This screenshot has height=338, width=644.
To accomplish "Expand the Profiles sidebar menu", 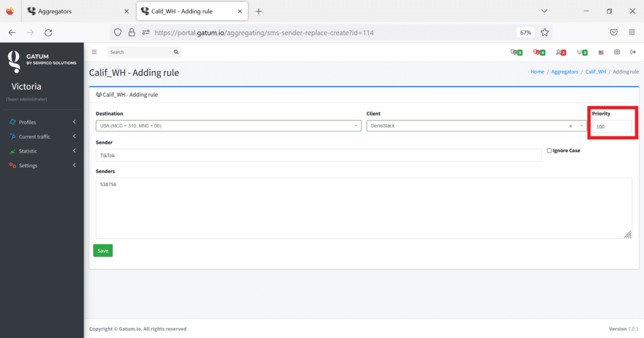I will 42,123.
